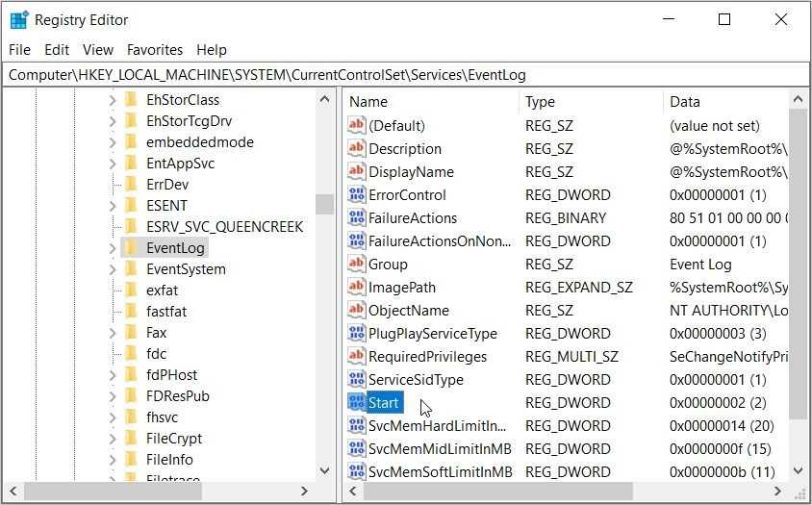The height and width of the screenshot is (505, 812).
Task: Select the ESRV_SVC_QUEENCREEK key
Action: (224, 227)
